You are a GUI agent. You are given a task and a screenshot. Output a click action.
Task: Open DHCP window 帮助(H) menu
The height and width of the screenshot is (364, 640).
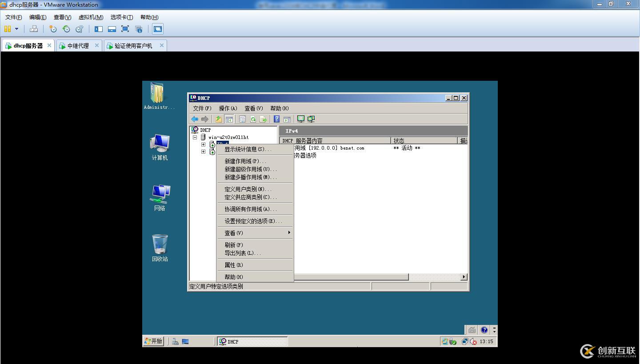[280, 108]
